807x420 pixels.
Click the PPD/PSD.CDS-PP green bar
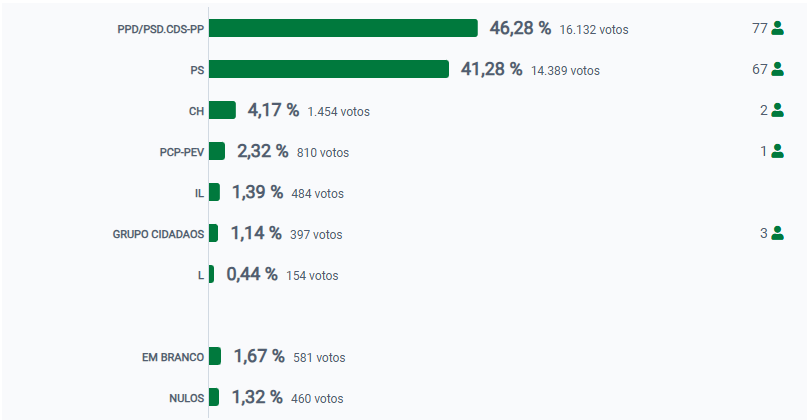(343, 28)
